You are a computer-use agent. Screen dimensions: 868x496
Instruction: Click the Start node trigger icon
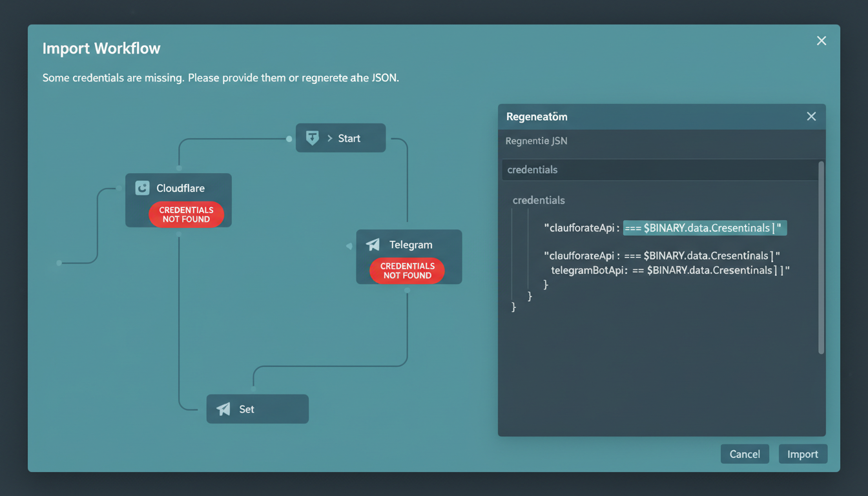(312, 138)
